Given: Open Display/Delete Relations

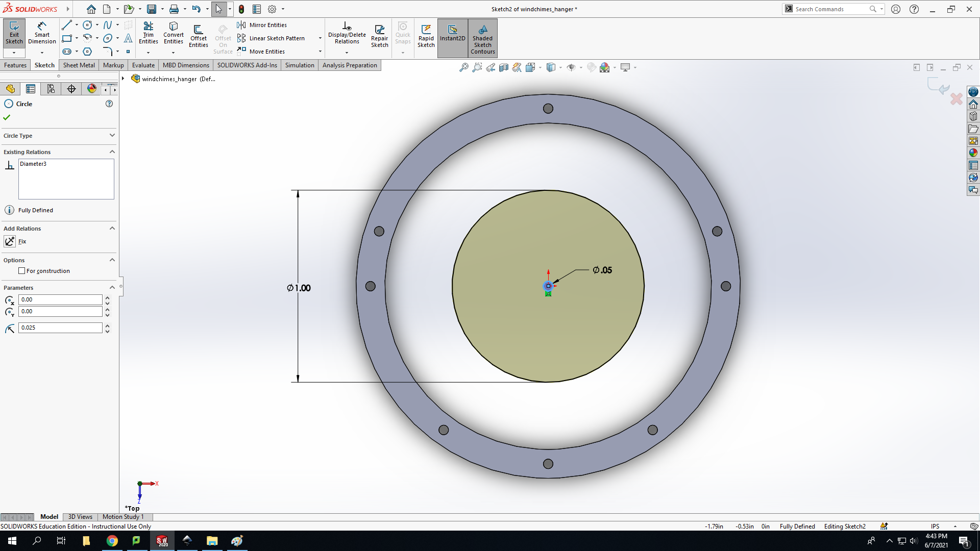Looking at the screenshot, I should (347, 34).
